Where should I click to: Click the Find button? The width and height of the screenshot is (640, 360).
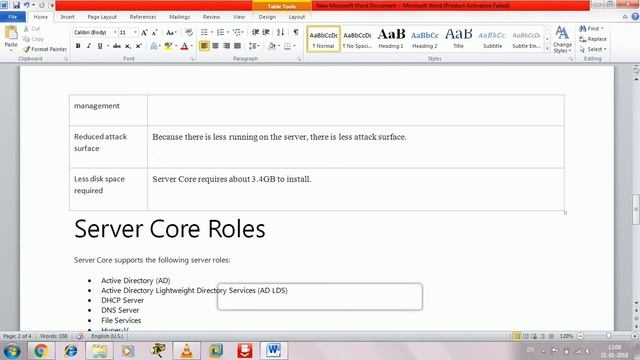[591, 29]
